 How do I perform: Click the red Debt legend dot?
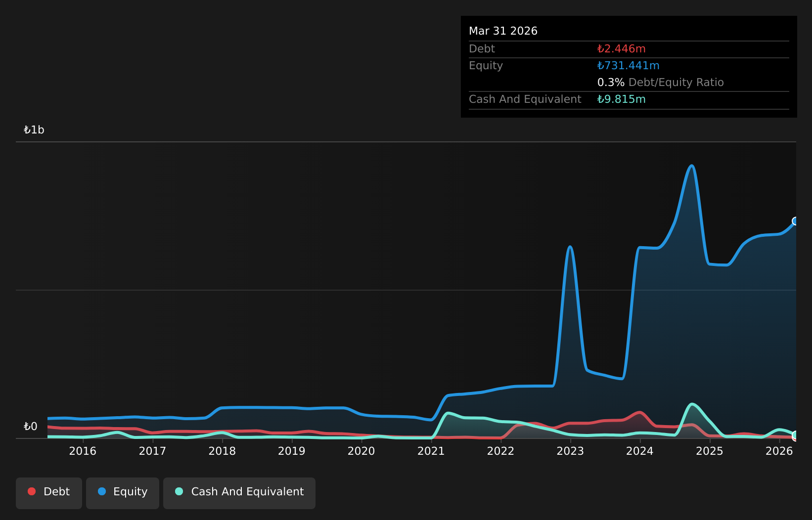pos(32,491)
